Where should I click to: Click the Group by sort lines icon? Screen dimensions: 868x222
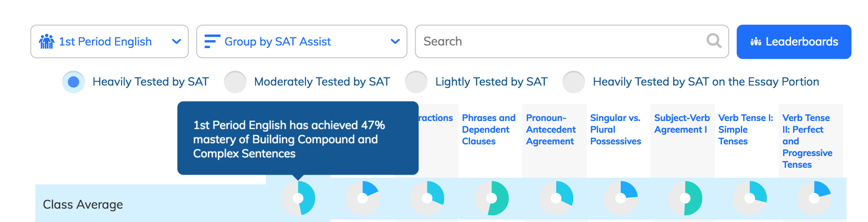212,41
